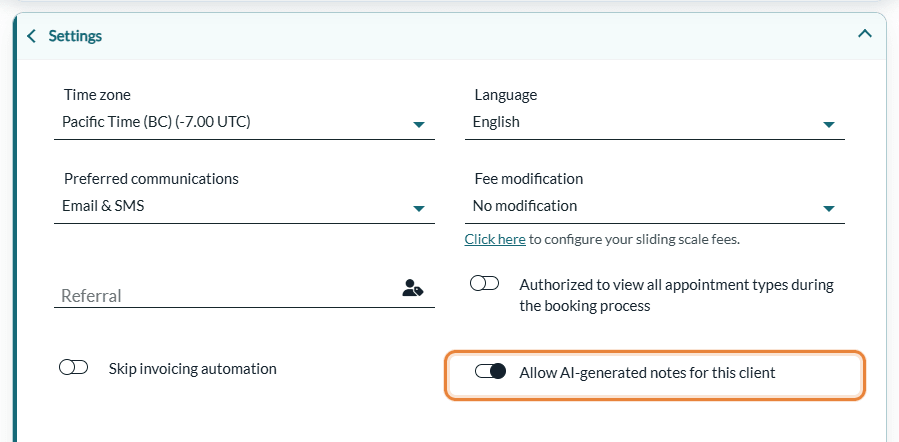Image resolution: width=899 pixels, height=442 pixels.
Task: Click the English language value
Action: (x=496, y=122)
